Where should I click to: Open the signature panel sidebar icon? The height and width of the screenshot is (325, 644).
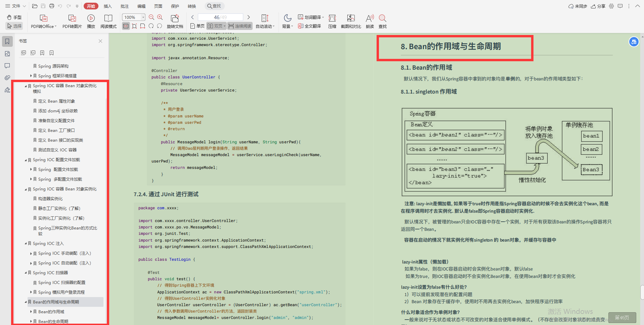(7, 90)
